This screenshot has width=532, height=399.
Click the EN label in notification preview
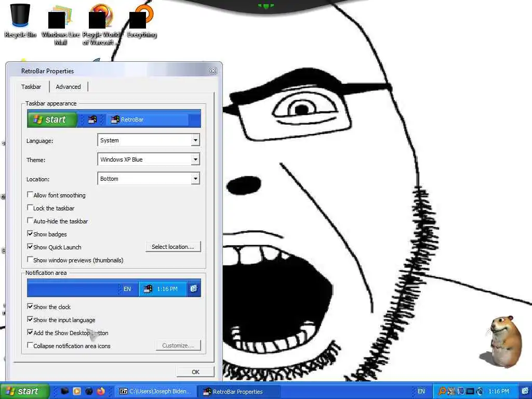point(127,289)
